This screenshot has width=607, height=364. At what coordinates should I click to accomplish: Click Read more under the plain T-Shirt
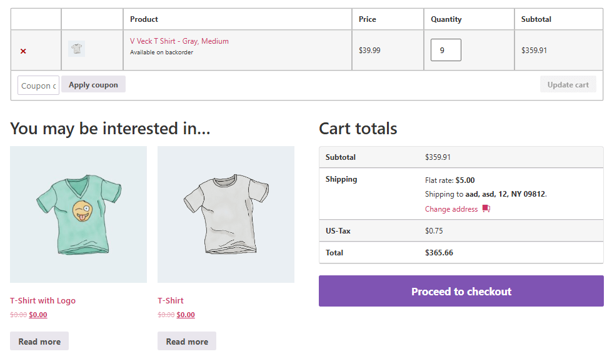pyautogui.click(x=187, y=342)
